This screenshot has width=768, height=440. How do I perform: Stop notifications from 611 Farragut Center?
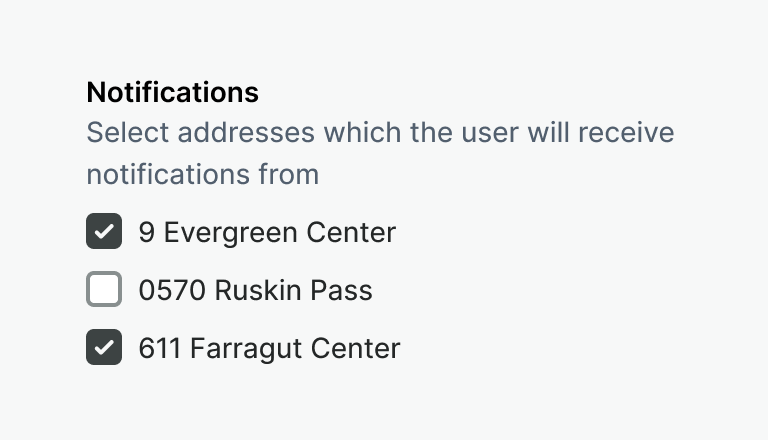(104, 348)
